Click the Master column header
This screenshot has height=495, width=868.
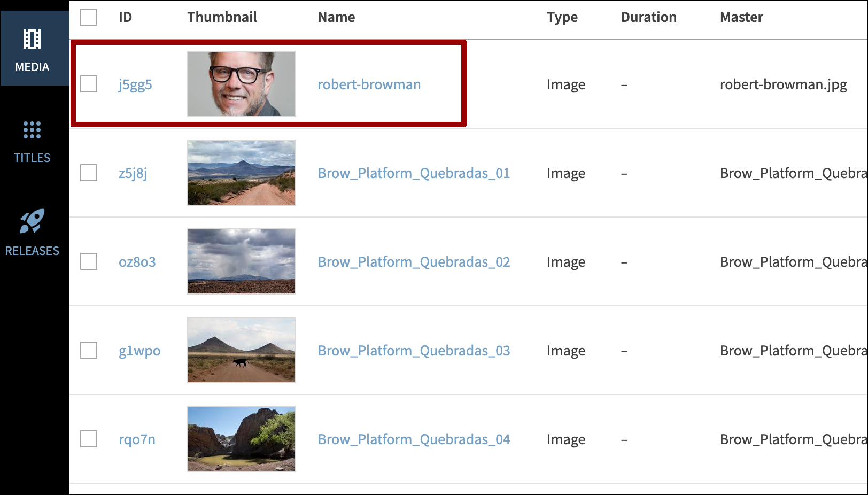tap(741, 17)
